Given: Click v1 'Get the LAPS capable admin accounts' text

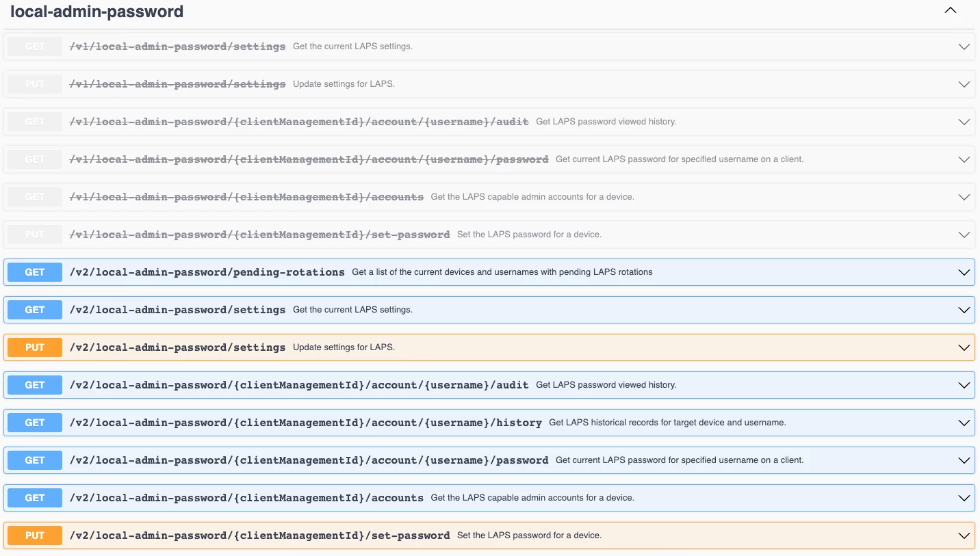Looking at the screenshot, I should point(532,197).
